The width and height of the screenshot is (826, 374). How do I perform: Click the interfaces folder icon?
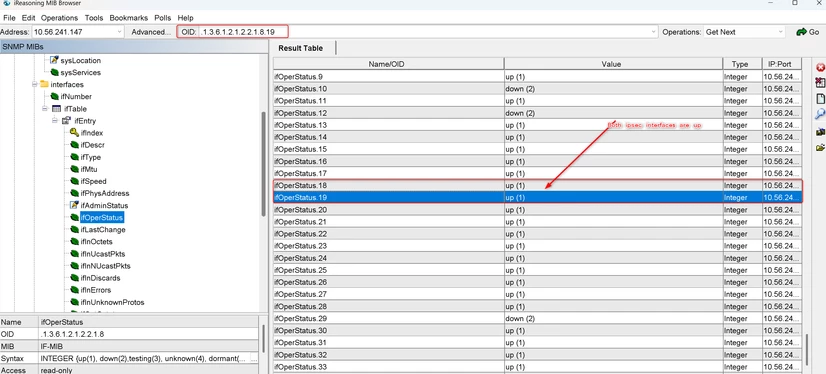pyautogui.click(x=44, y=84)
